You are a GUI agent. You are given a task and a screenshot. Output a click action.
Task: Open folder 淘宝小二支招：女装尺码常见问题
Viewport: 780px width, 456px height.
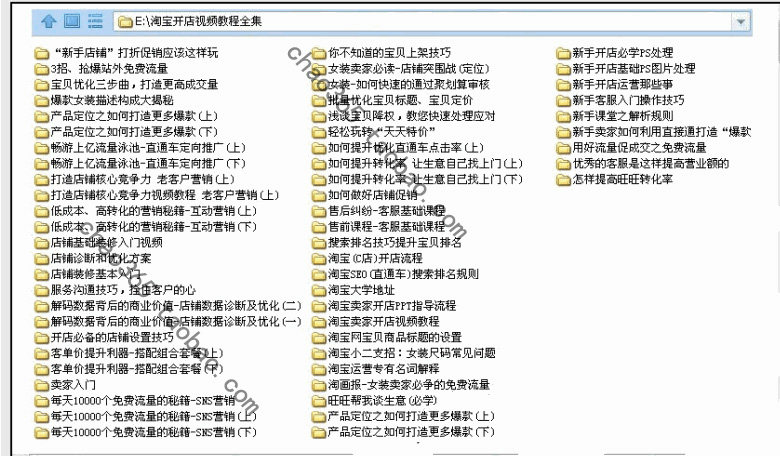(x=404, y=353)
